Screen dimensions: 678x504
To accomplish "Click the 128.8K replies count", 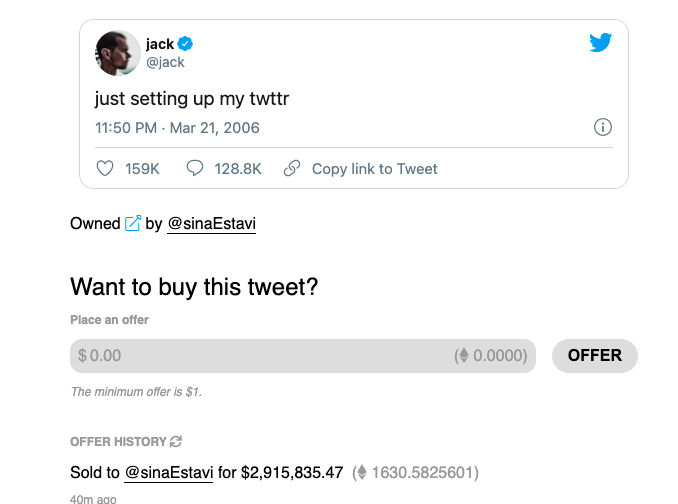I will pos(238,169).
